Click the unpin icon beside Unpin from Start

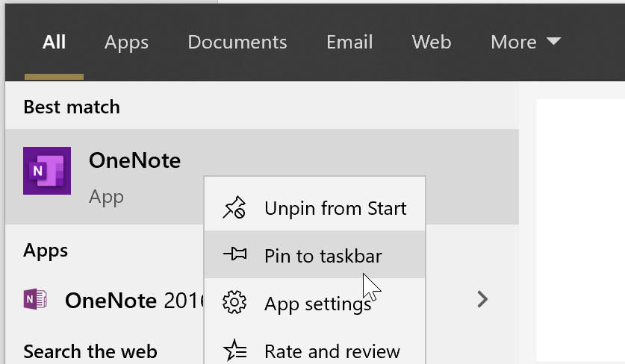(234, 207)
